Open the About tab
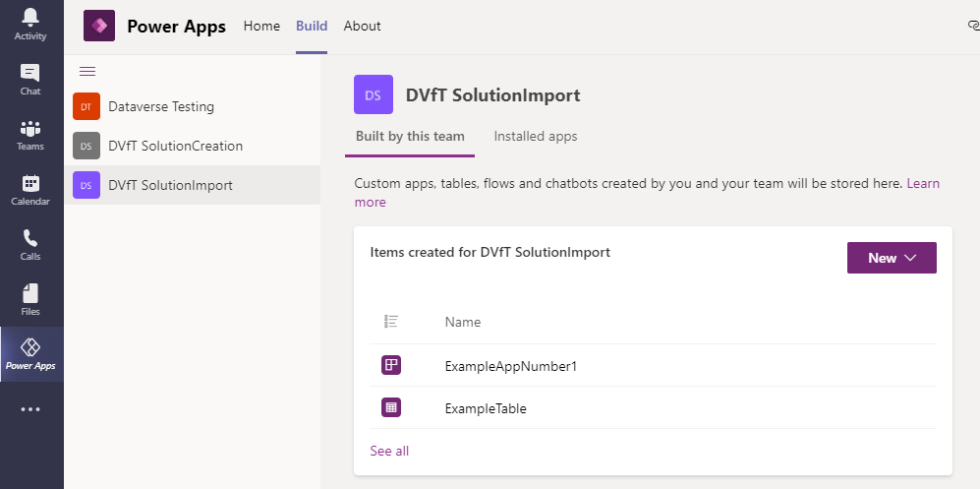The image size is (980, 489). [x=362, y=26]
